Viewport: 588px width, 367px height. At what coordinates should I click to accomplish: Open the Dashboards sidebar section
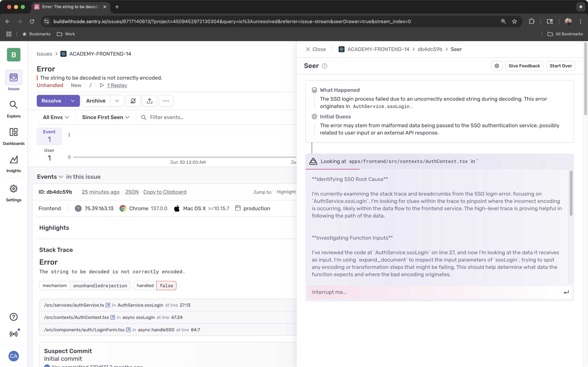[14, 136]
